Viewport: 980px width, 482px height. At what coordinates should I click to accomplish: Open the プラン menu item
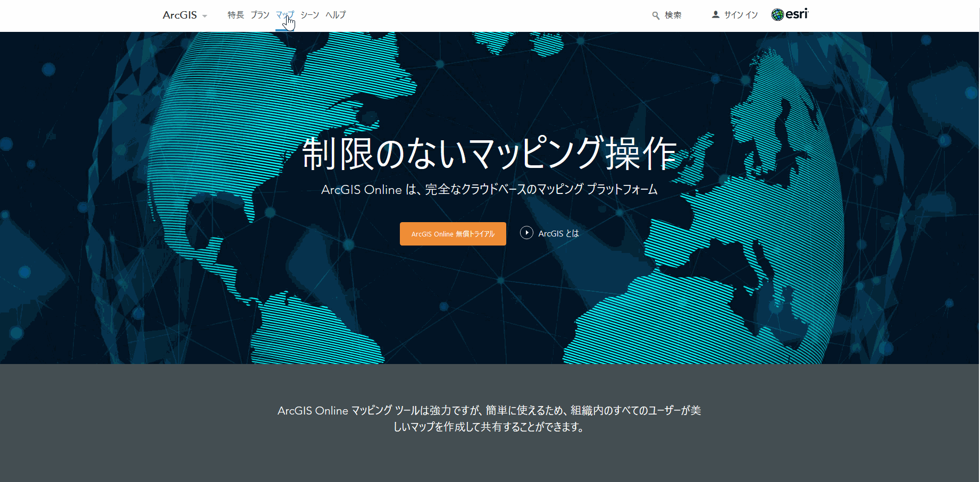point(260,15)
